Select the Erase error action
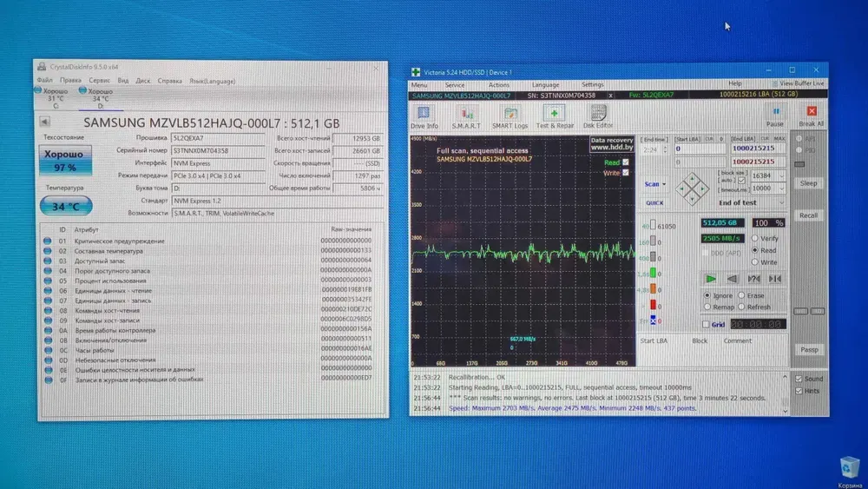The width and height of the screenshot is (868, 489). pos(741,295)
